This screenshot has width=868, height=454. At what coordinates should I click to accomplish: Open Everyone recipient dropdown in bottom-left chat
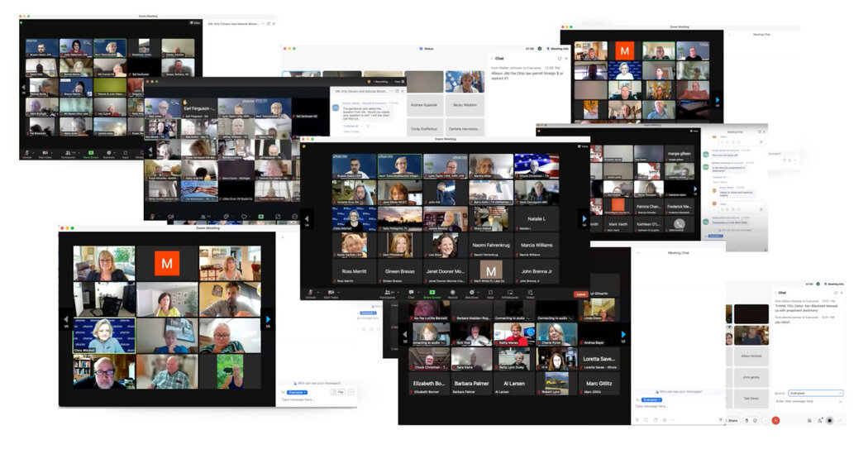(x=297, y=392)
